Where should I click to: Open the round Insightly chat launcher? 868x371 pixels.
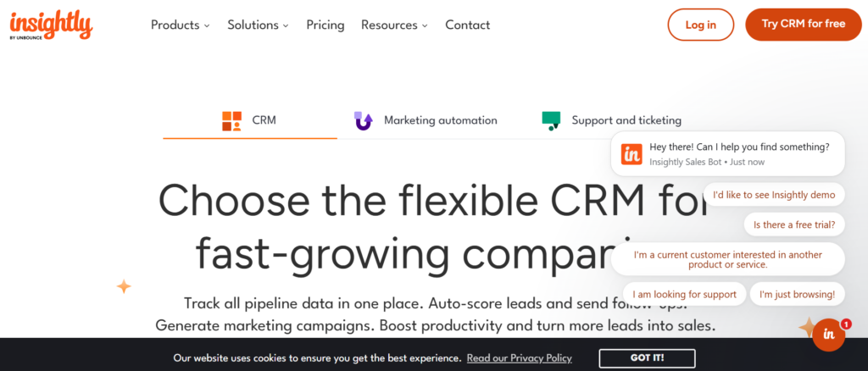pos(828,335)
